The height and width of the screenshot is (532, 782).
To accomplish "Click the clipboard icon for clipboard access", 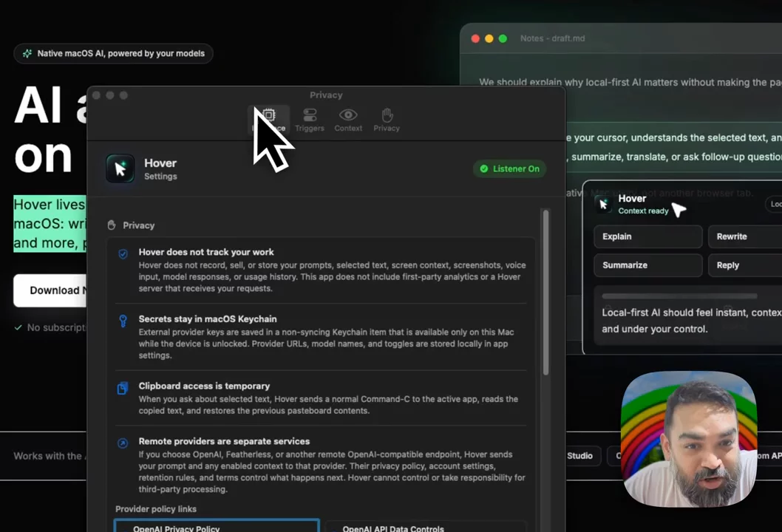I will click(123, 388).
